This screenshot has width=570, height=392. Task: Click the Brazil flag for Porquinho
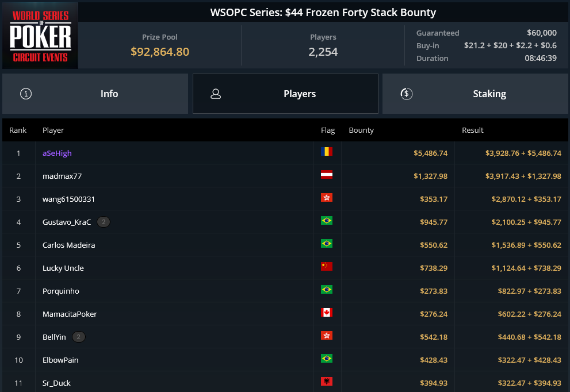coord(327,290)
